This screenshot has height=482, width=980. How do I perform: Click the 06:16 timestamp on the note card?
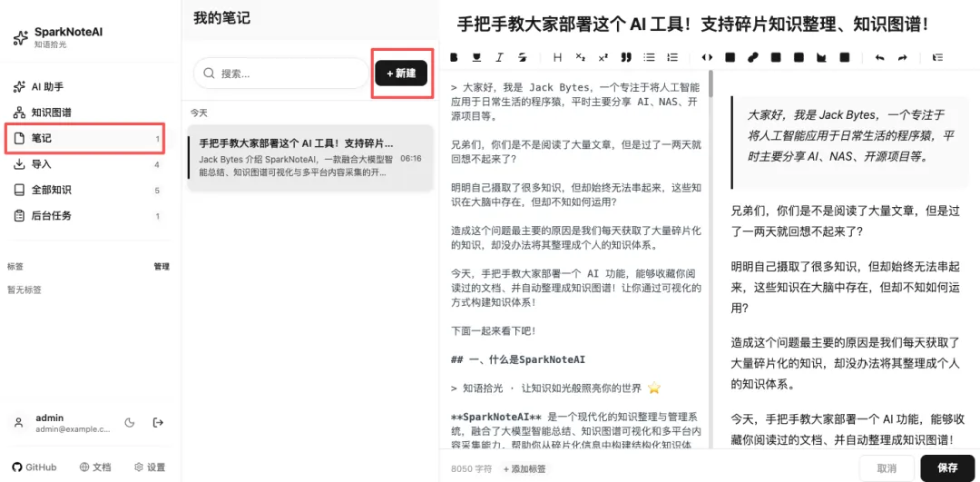point(411,158)
